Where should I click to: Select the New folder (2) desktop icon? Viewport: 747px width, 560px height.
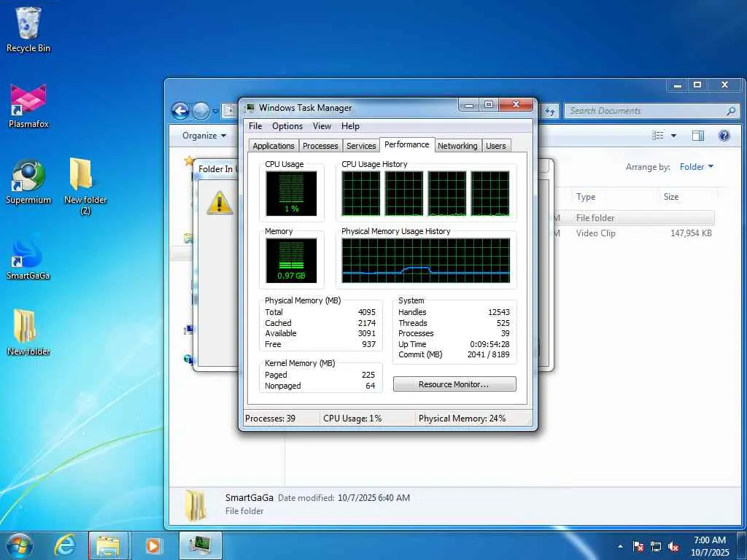85,186
